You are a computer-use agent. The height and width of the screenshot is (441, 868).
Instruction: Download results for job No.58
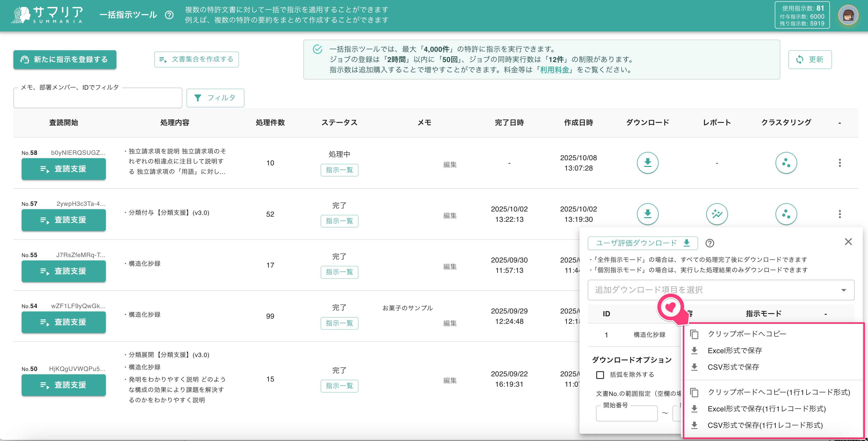coord(647,163)
